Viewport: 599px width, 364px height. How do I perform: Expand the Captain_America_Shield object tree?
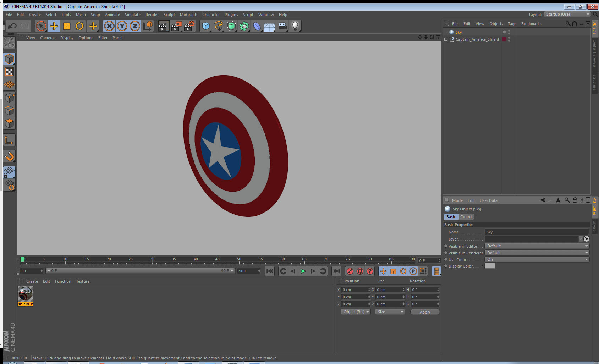point(446,39)
